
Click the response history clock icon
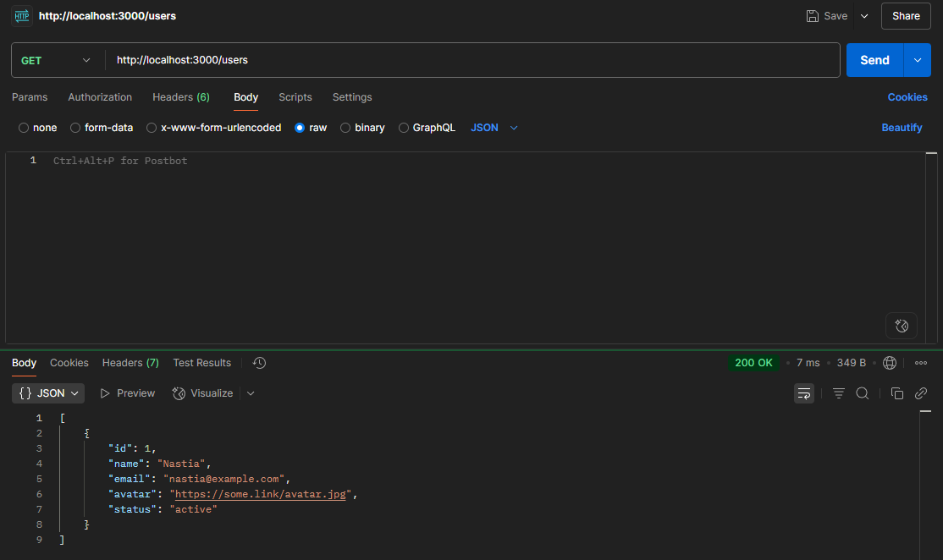pos(259,363)
